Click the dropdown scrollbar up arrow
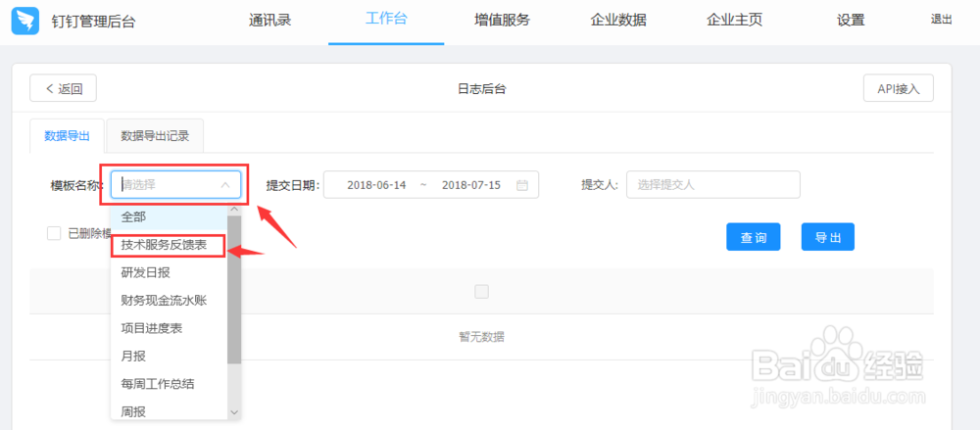Image resolution: width=980 pixels, height=430 pixels. point(234,210)
